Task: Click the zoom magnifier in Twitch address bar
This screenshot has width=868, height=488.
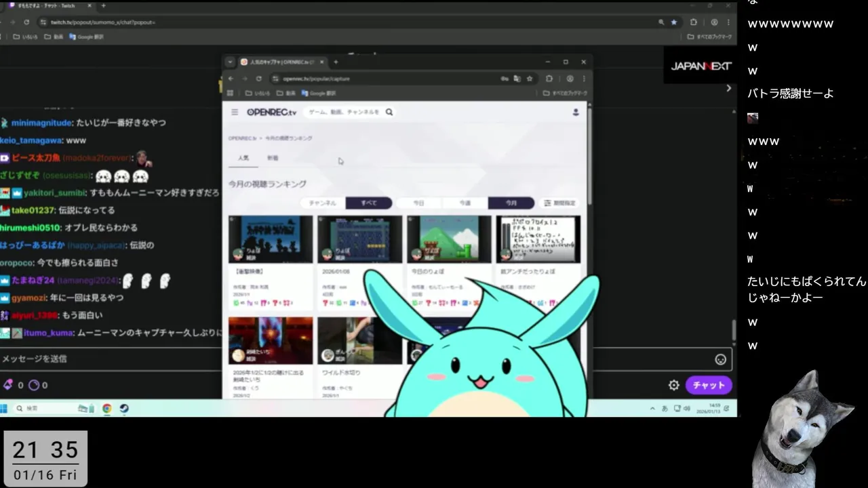Action: point(661,22)
